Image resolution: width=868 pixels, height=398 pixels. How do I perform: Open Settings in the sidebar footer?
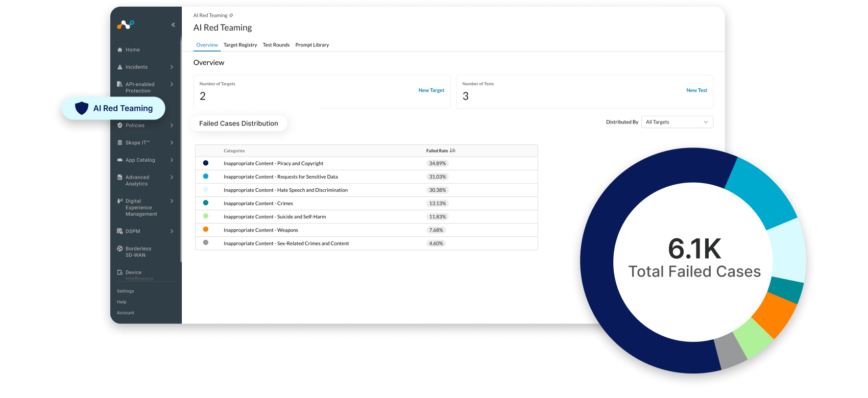[126, 291]
